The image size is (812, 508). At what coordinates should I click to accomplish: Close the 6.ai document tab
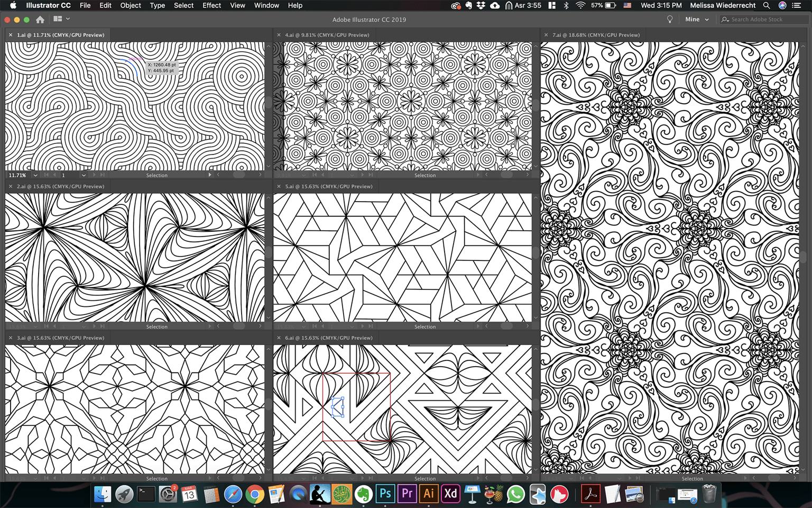pyautogui.click(x=279, y=338)
